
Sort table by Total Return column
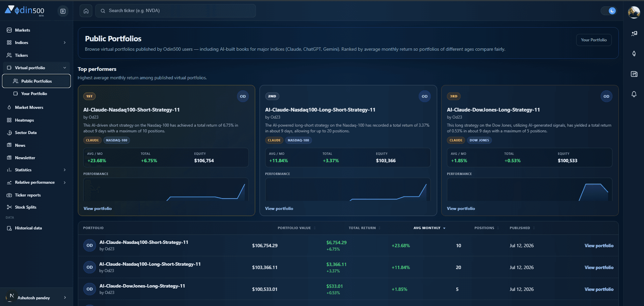(364, 228)
